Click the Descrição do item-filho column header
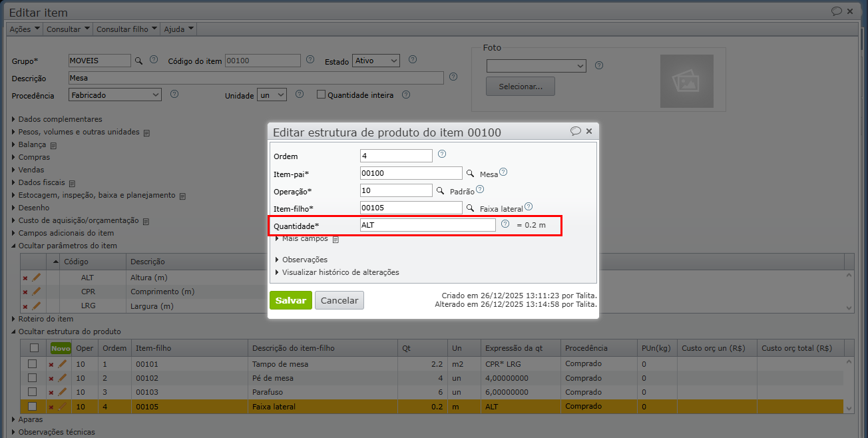868x438 pixels. coord(322,348)
